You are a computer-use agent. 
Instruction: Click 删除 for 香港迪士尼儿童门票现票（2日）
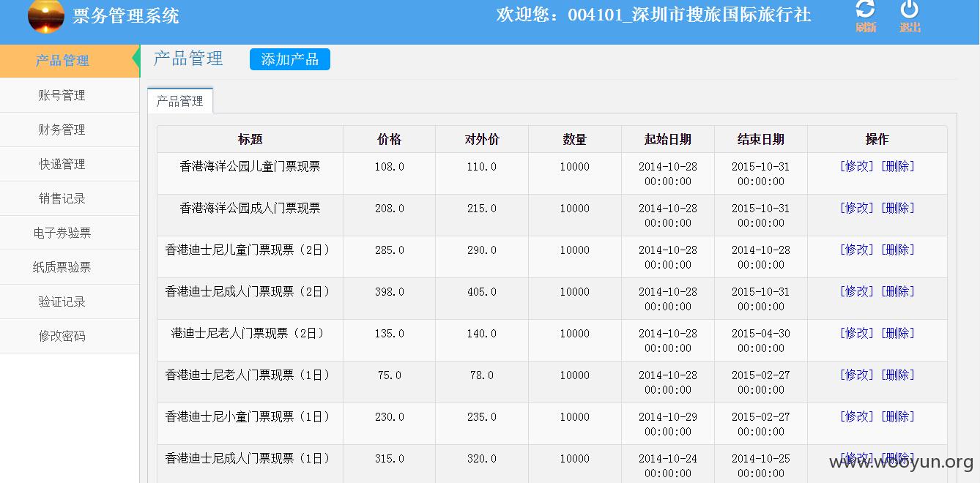[x=898, y=250]
